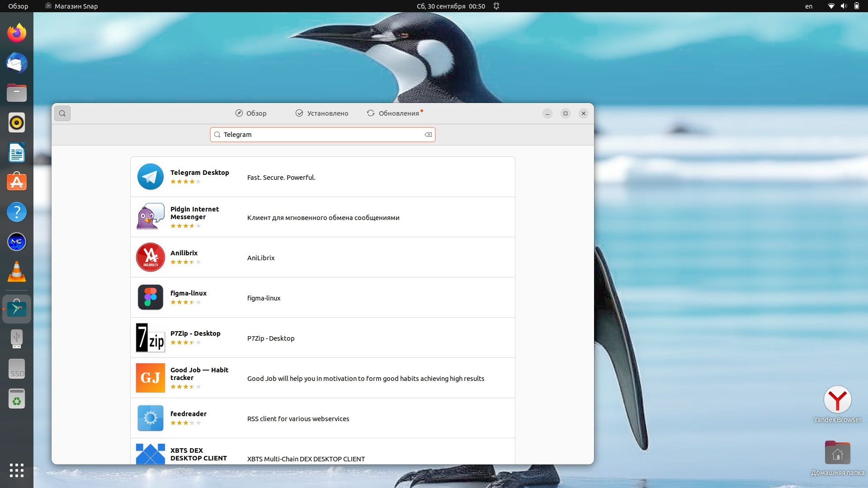Click inside the Telegram search input
The height and width of the screenshot is (488, 868).
[323, 135]
